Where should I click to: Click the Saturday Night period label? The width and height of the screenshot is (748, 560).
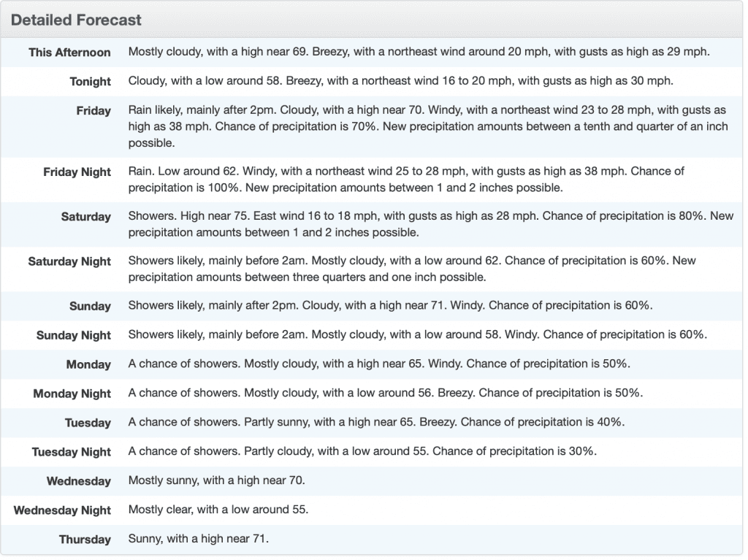pyautogui.click(x=69, y=261)
